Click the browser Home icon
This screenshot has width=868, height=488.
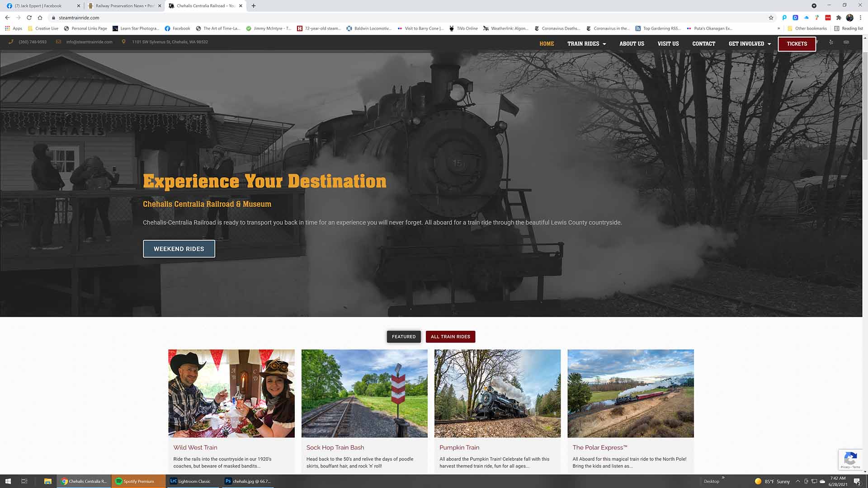point(40,18)
